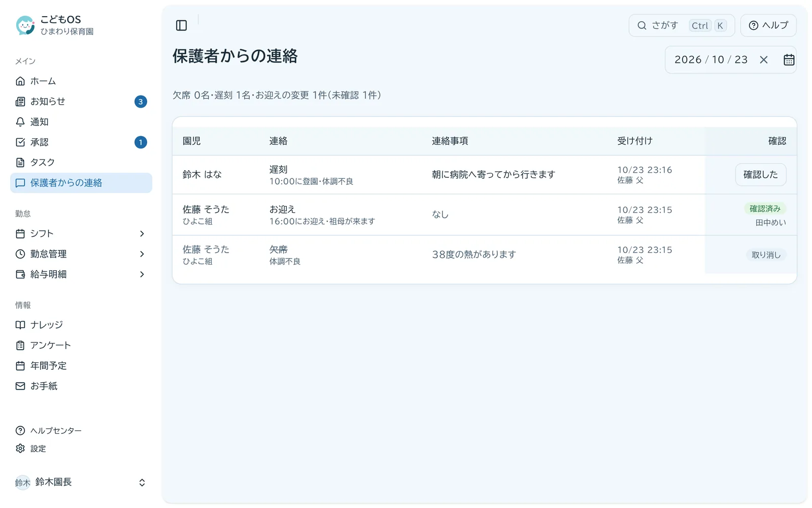
Task: Click the 欠席 0名 summary line
Action: point(277,96)
